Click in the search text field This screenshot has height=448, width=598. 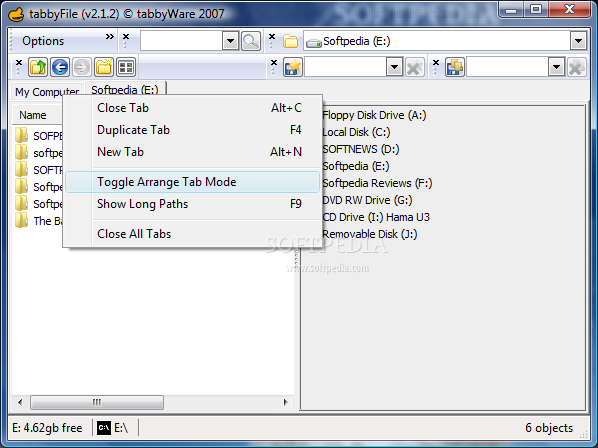click(182, 41)
